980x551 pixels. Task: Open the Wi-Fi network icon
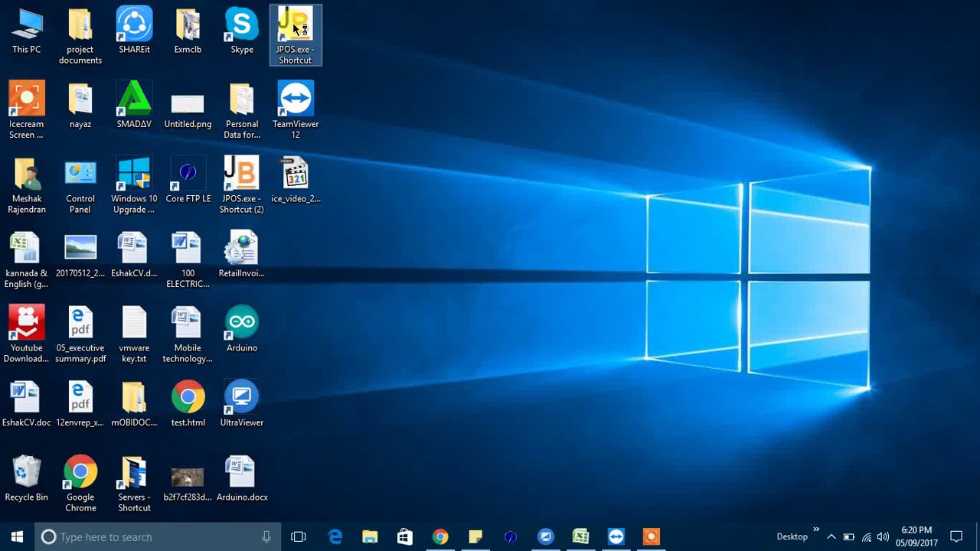pyautogui.click(x=867, y=536)
